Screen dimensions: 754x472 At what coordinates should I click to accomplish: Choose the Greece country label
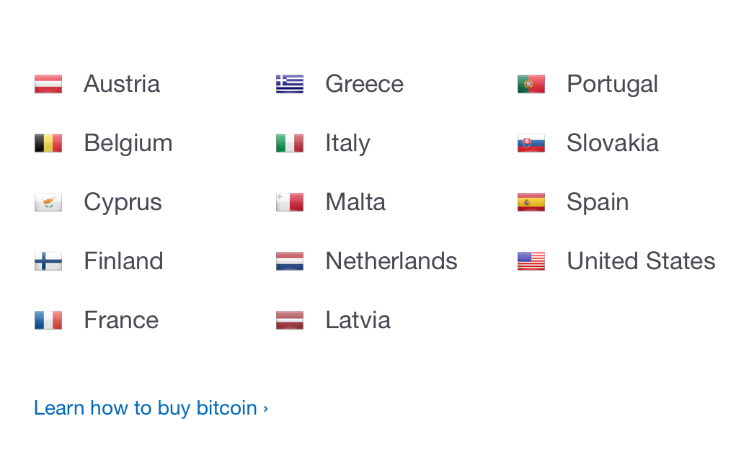pos(364,84)
